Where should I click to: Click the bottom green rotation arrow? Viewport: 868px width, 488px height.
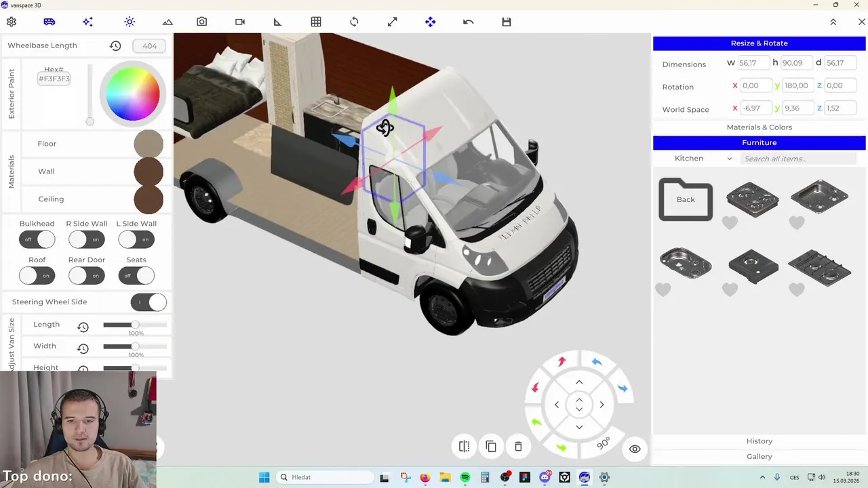coord(561,447)
